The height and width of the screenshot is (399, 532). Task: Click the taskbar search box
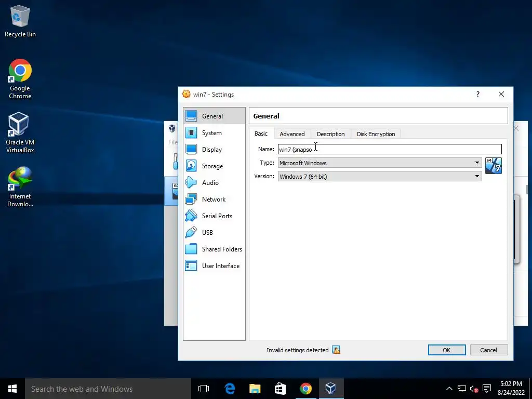pos(108,389)
